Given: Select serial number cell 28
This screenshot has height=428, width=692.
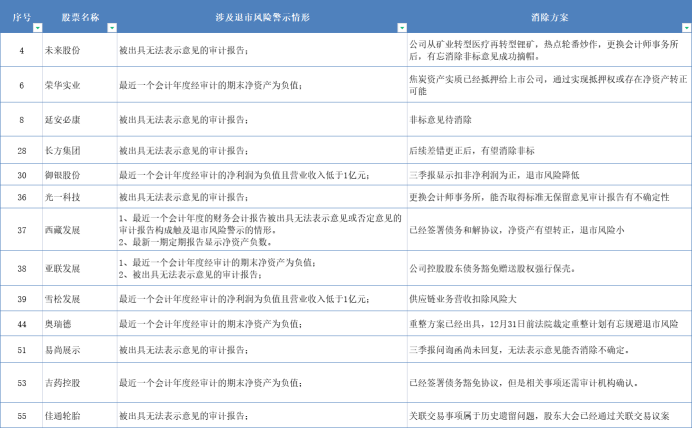Looking at the screenshot, I should (22, 150).
